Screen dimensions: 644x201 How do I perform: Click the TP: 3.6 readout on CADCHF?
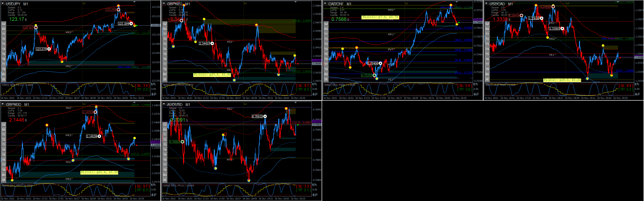[x=465, y=89]
